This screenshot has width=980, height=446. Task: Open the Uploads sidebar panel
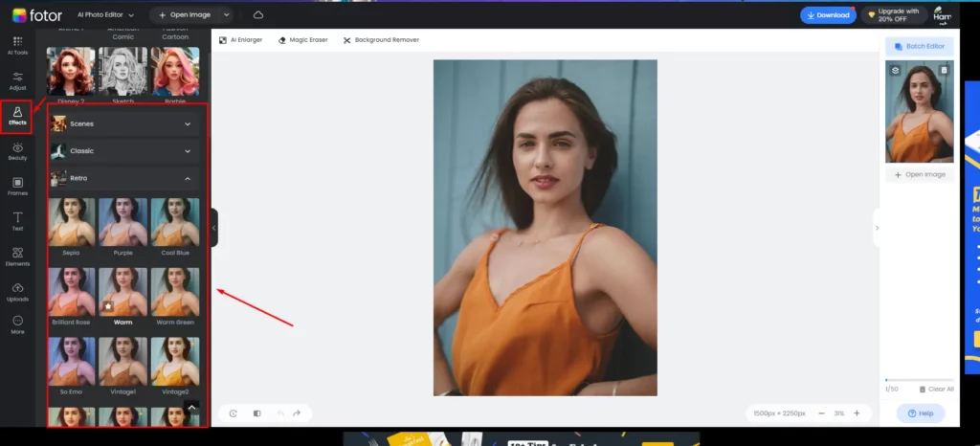point(17,292)
